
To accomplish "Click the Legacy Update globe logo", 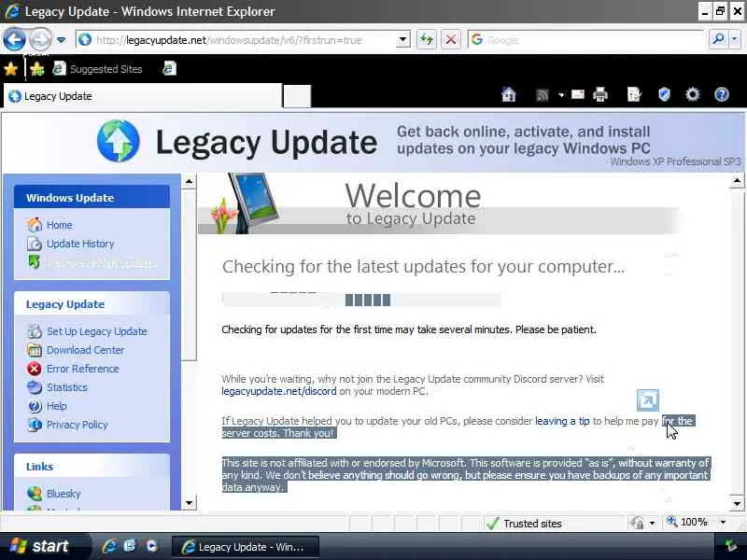I will point(119,141).
